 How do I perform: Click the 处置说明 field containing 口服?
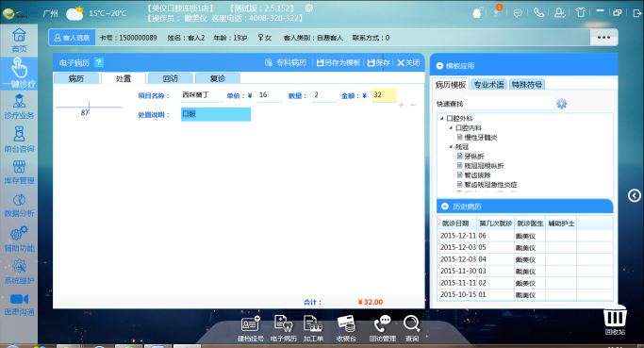point(216,114)
